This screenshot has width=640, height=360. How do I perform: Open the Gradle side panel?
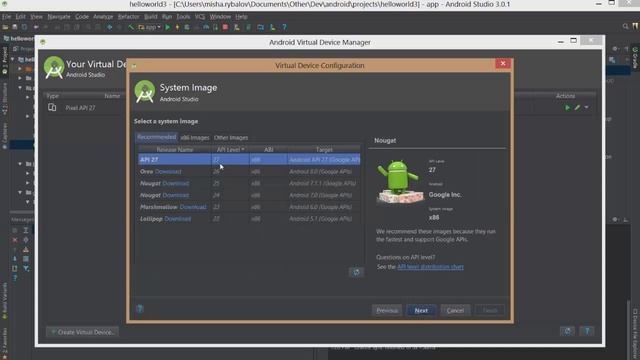pyautogui.click(x=635, y=58)
